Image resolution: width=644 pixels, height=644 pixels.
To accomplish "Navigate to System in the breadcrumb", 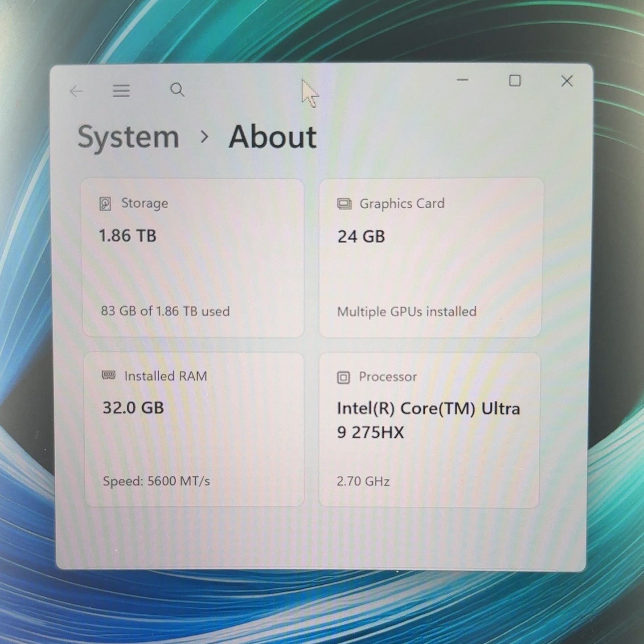I will tap(128, 138).
